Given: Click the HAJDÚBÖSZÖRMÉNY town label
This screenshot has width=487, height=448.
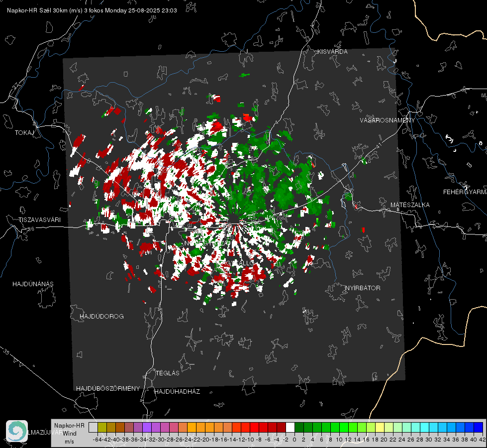Looking at the screenshot, I should coord(108,389).
